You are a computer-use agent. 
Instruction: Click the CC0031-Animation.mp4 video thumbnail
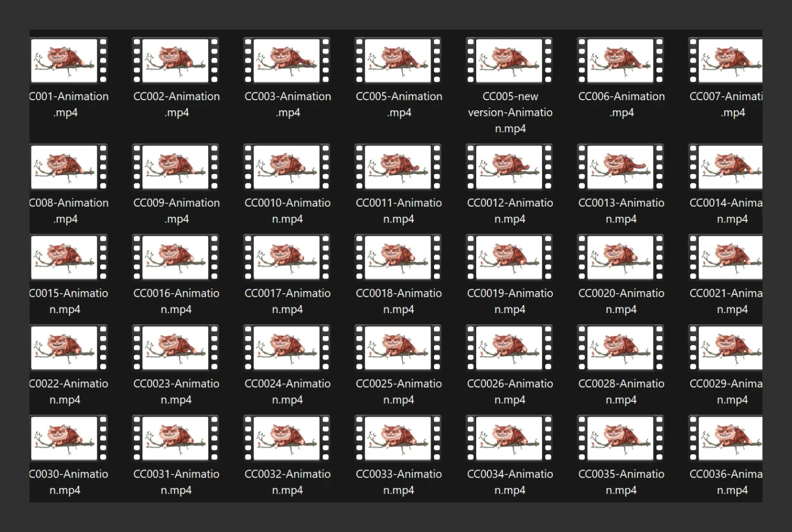176,439
